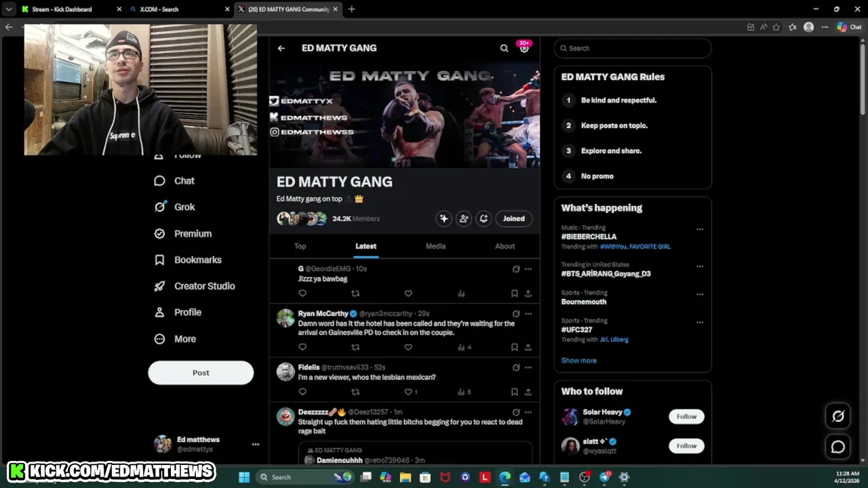Bookmark GeordieEMG's post

point(514,293)
